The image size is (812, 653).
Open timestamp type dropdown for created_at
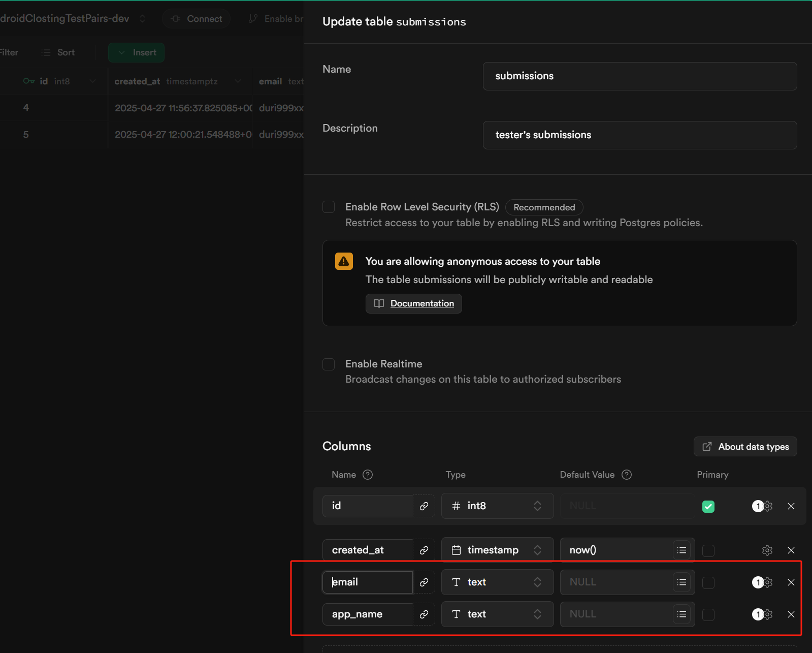[x=497, y=550]
